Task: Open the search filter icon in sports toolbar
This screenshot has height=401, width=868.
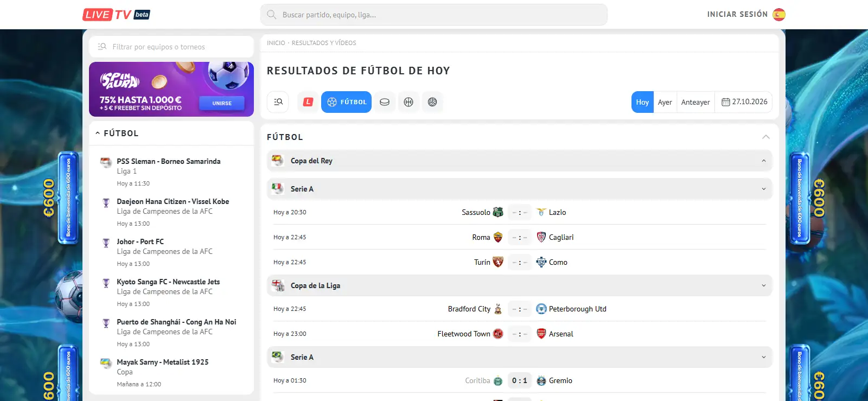Action: point(278,102)
